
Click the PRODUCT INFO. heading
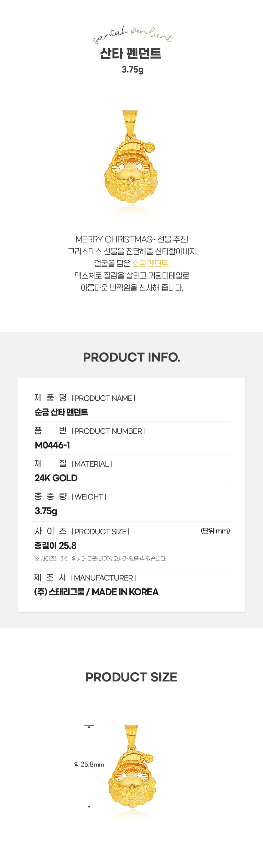click(x=132, y=357)
